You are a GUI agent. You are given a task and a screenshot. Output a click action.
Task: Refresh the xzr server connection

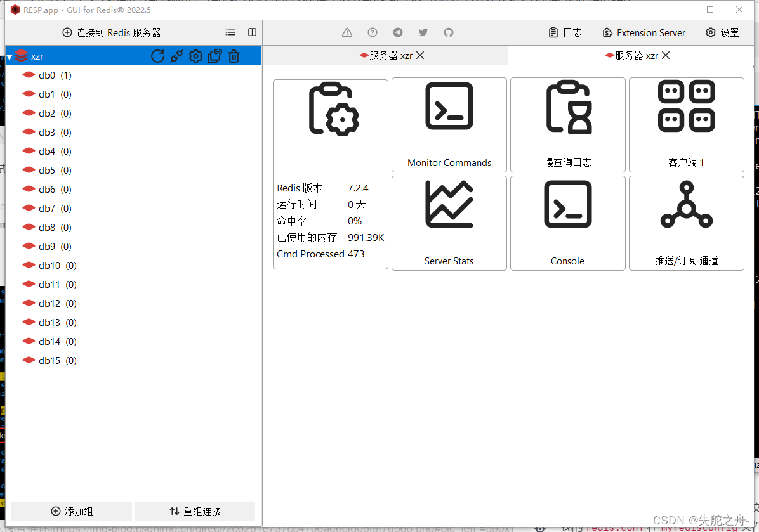[x=157, y=56]
